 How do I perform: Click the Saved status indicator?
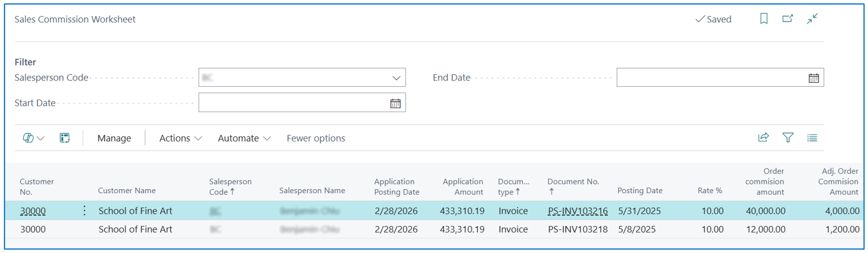(713, 19)
